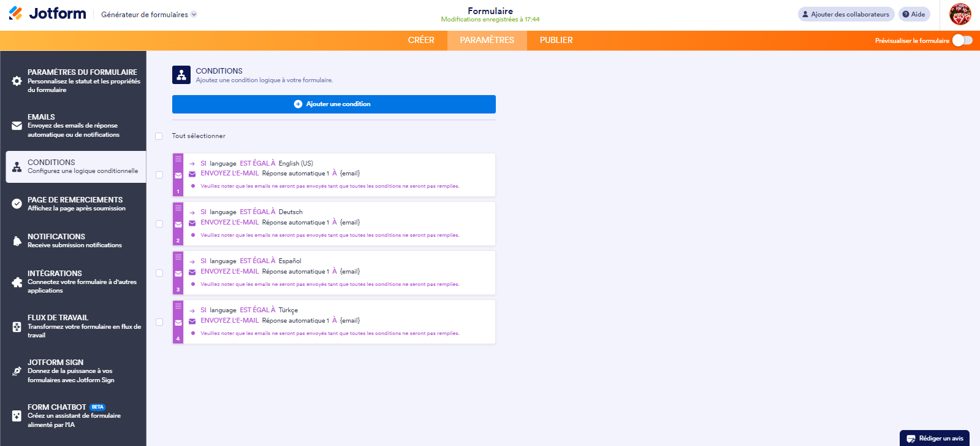Check the Türkçe condition checkbox
Screen dimensions: 980x446
159,322
